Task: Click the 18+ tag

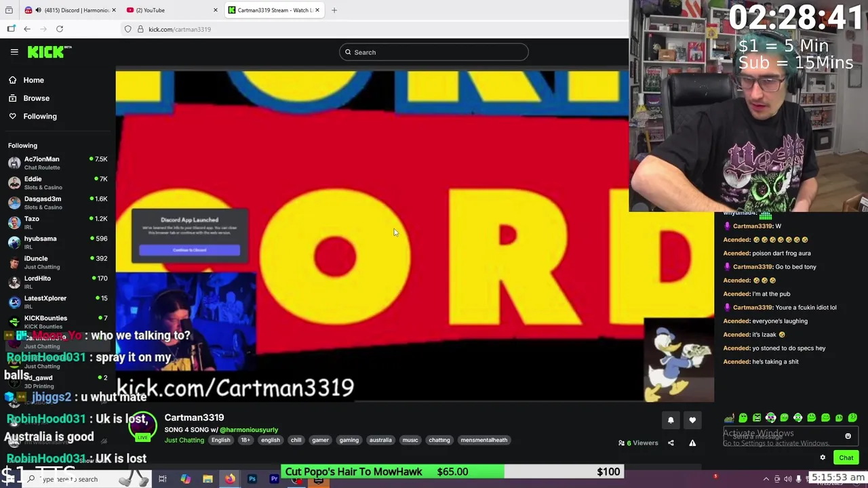Action: tap(245, 441)
